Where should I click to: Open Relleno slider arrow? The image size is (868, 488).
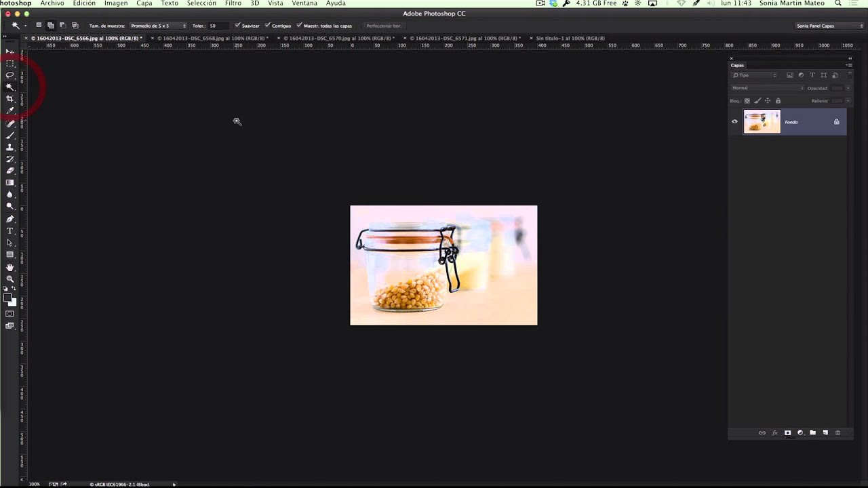[848, 101]
